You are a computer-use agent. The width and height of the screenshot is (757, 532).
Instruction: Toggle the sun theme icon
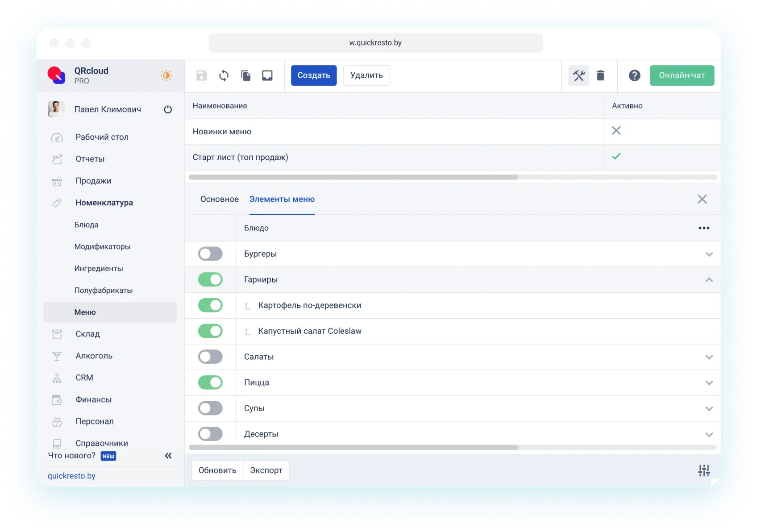coord(166,75)
